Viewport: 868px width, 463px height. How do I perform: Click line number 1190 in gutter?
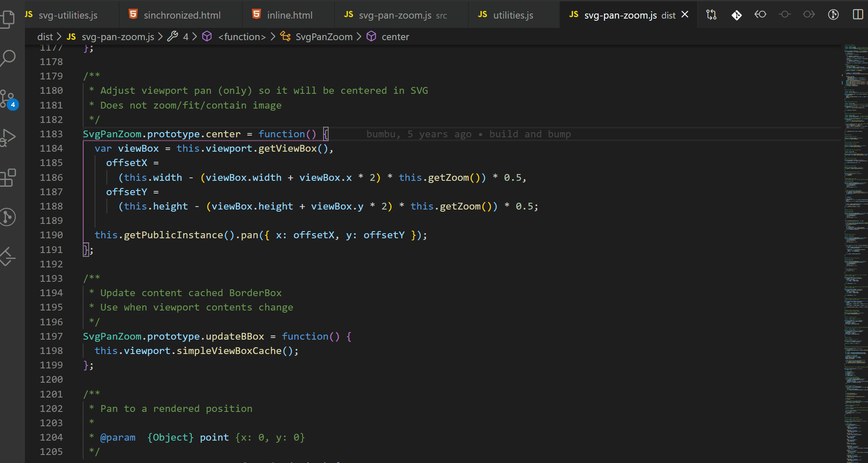pyautogui.click(x=51, y=235)
